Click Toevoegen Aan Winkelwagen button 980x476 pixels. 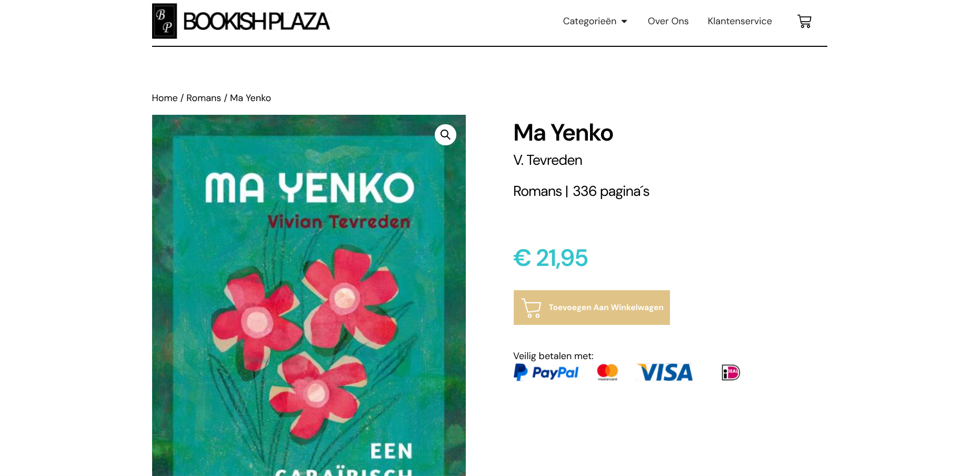click(x=592, y=308)
